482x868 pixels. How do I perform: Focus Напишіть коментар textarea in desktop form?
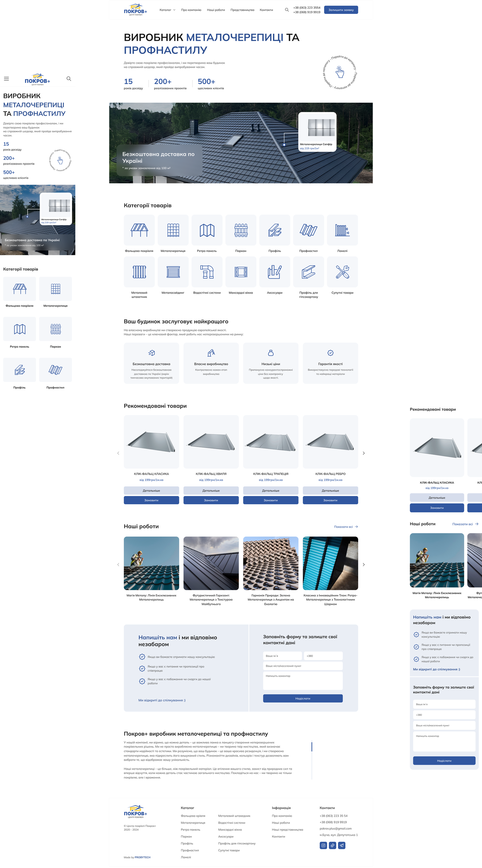tap(303, 681)
